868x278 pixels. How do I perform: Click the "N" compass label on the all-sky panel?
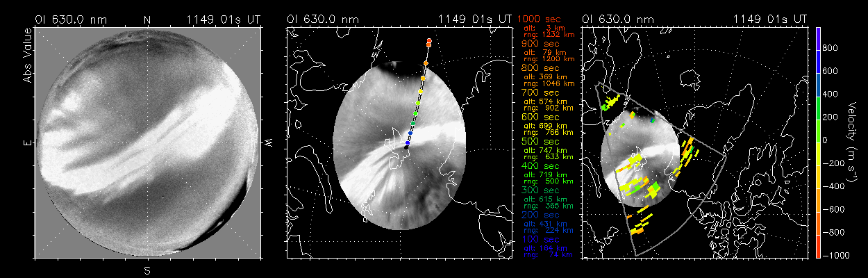click(x=147, y=19)
